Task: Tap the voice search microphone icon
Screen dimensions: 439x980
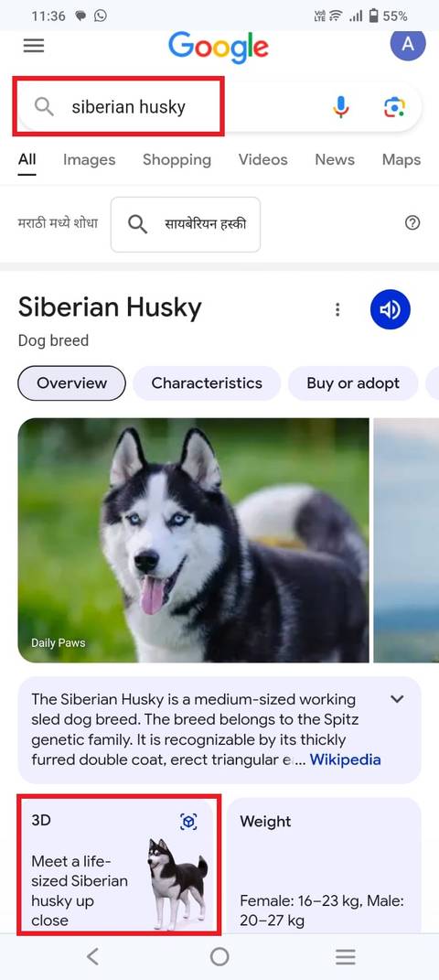Action: [341, 107]
